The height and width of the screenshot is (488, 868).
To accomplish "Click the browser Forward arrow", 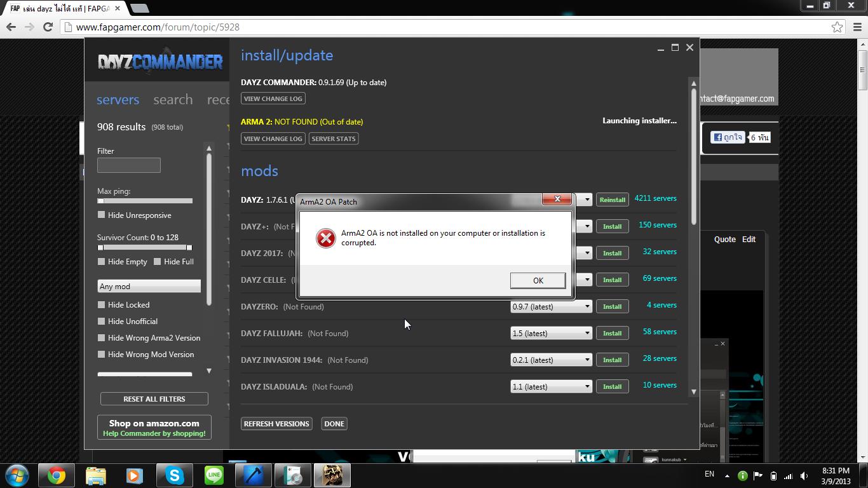I will pyautogui.click(x=29, y=27).
